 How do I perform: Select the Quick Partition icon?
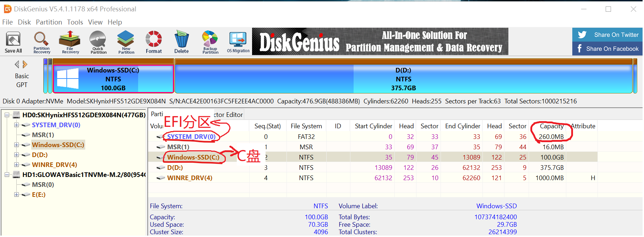(98, 42)
